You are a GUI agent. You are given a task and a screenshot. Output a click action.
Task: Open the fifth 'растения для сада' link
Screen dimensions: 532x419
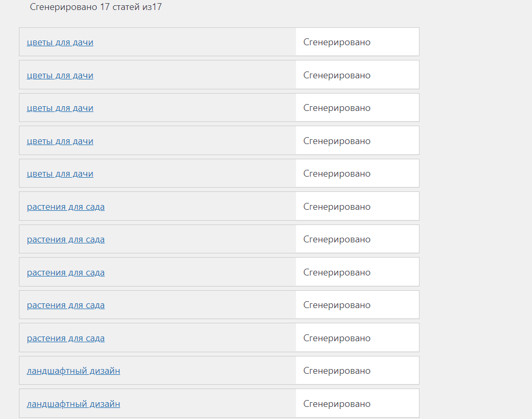pos(66,338)
